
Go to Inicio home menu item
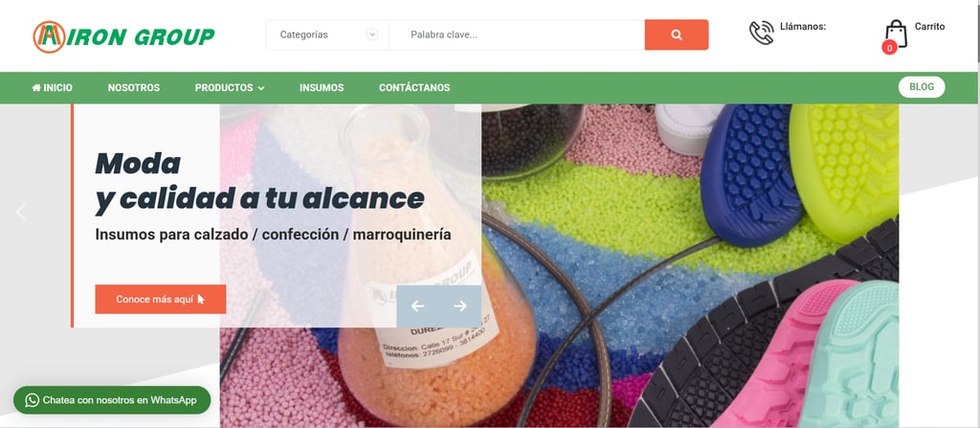(52, 87)
